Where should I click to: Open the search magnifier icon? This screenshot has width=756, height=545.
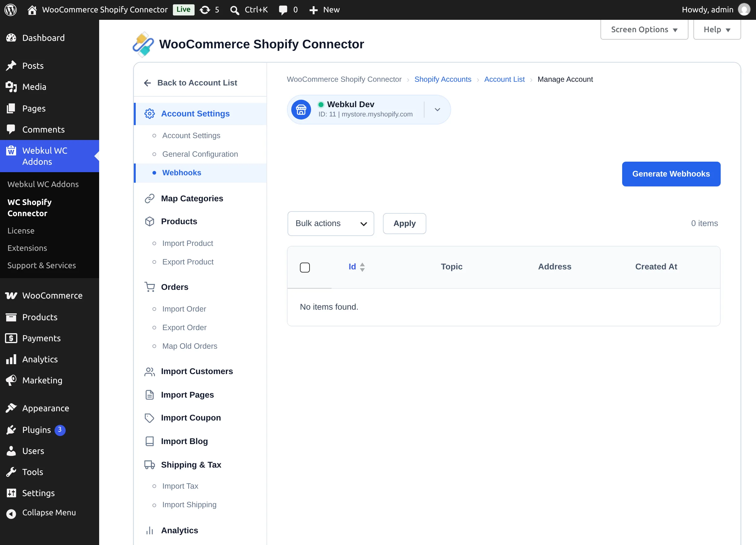coord(235,10)
